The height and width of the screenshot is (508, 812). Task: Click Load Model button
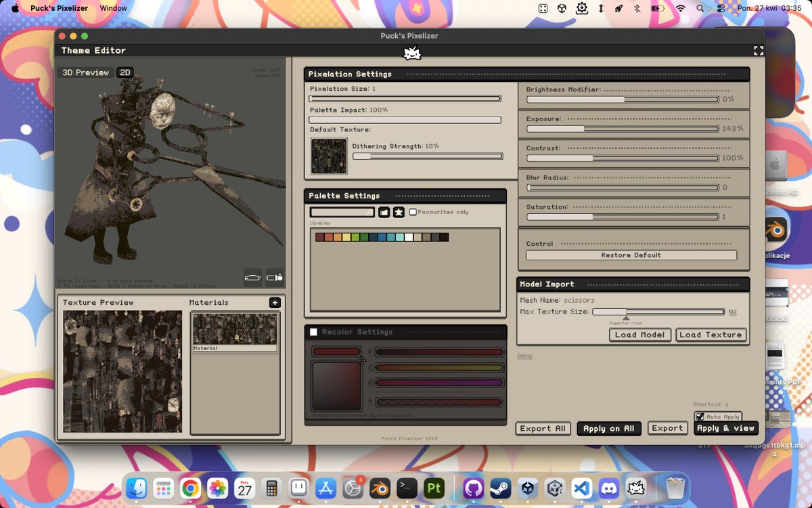(x=640, y=335)
